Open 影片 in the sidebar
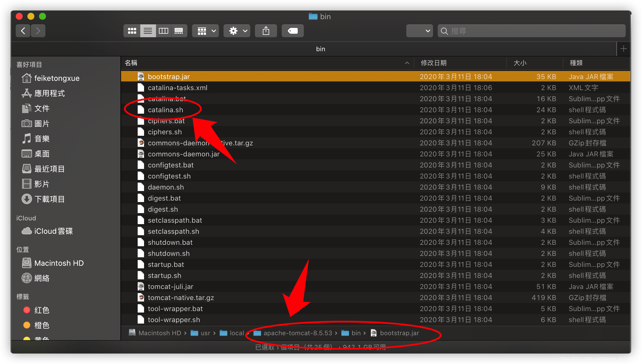 tap(36, 184)
